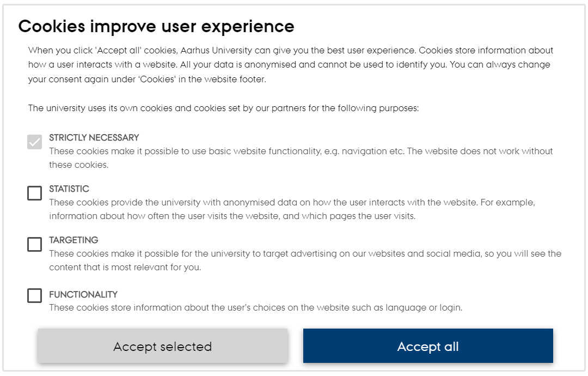
Task: Click the STATISTIC cookies description text
Action: click(x=289, y=209)
